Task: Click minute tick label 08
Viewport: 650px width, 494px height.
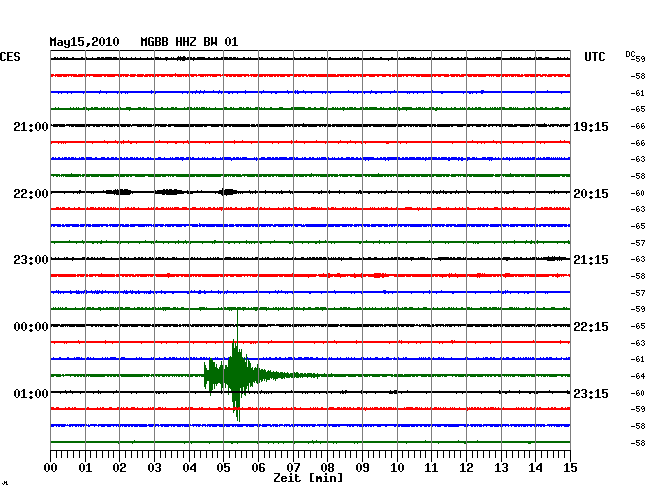Action: coord(327,468)
